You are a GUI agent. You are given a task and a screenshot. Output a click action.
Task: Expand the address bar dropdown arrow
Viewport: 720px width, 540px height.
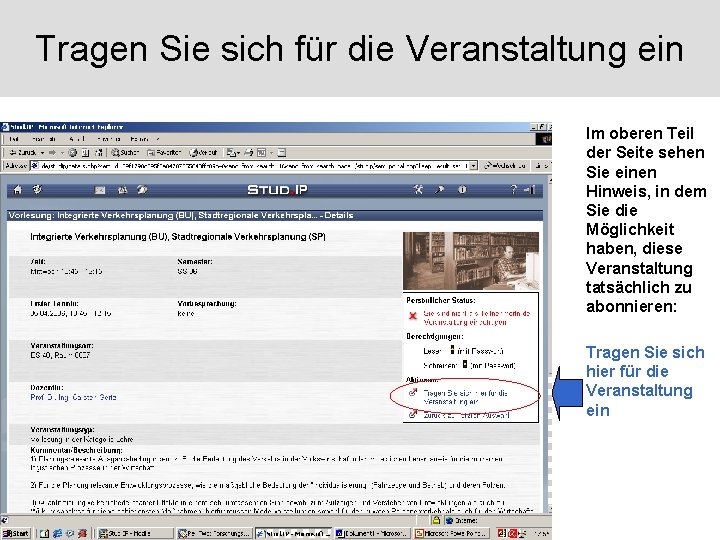click(474, 166)
